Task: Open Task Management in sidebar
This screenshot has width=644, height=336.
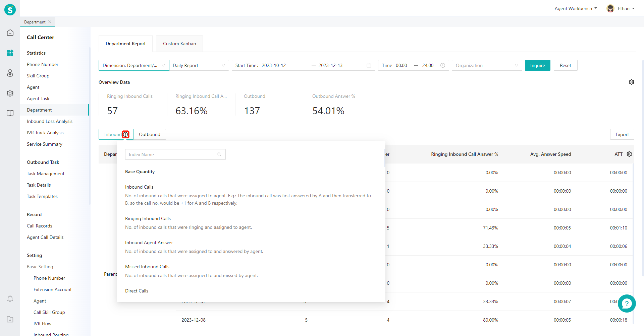Action: tap(46, 174)
